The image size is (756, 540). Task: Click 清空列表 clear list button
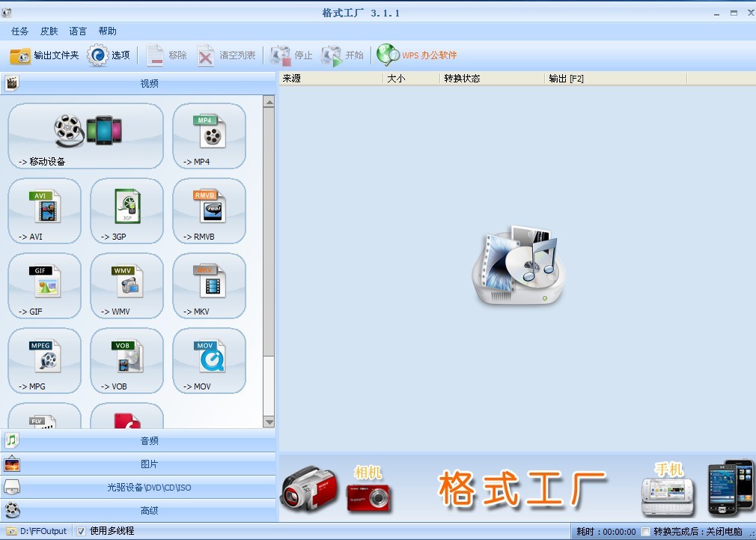tap(227, 55)
